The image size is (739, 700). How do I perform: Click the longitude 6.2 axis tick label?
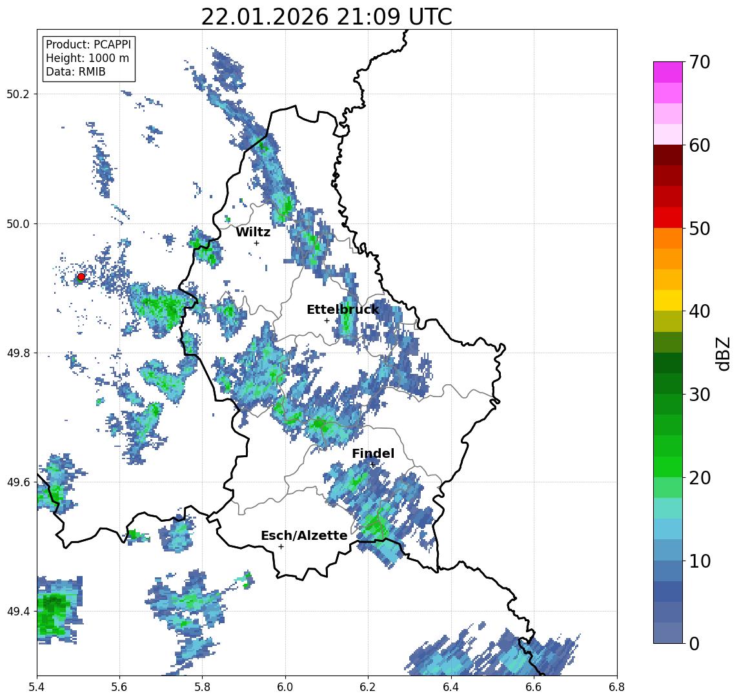click(369, 687)
